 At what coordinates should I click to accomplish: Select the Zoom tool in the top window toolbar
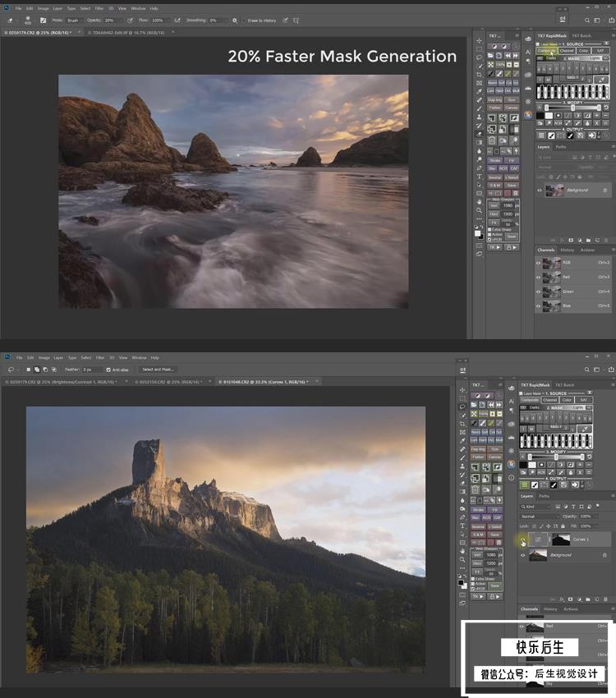pyautogui.click(x=479, y=210)
